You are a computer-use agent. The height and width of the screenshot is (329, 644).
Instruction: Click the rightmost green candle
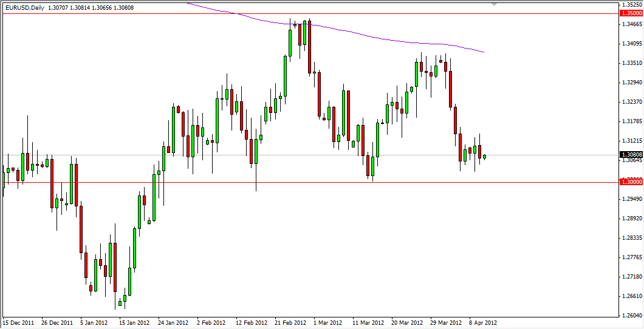pyautogui.click(x=484, y=157)
